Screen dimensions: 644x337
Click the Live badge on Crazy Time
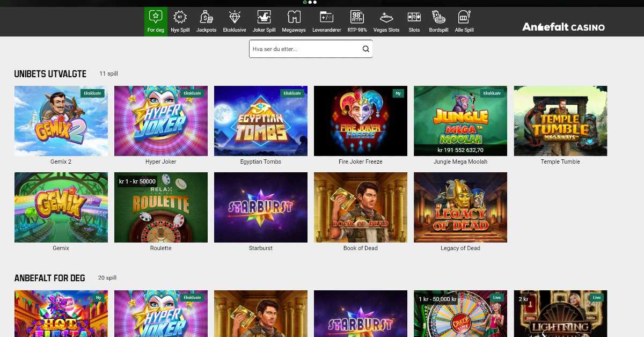point(497,297)
